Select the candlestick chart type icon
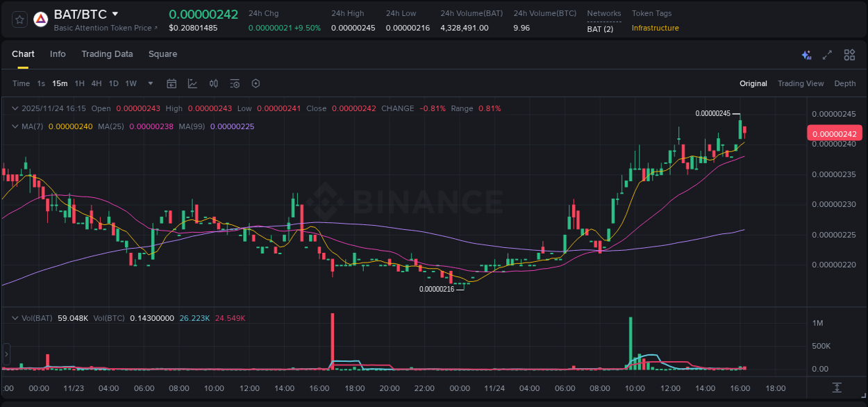 point(213,83)
